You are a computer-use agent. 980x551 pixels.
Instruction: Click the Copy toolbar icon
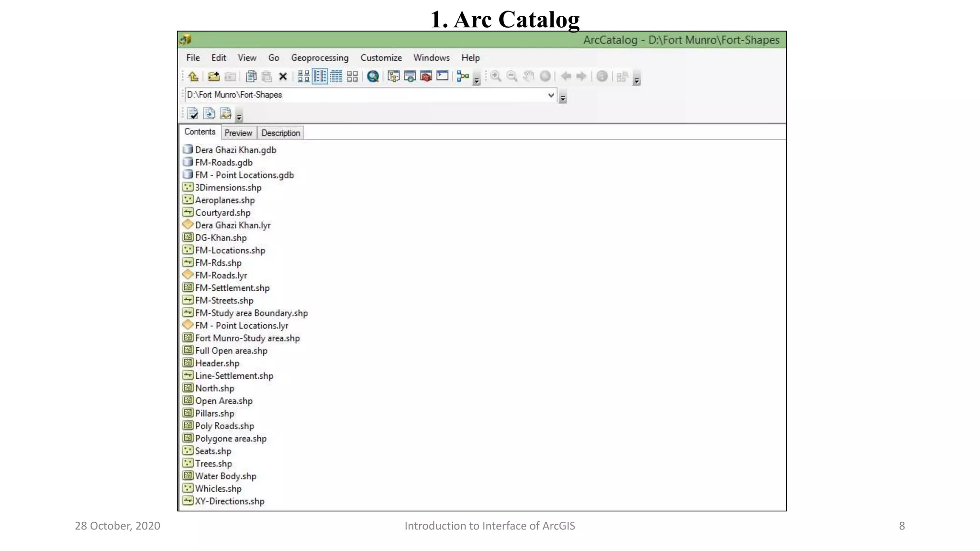click(x=251, y=76)
